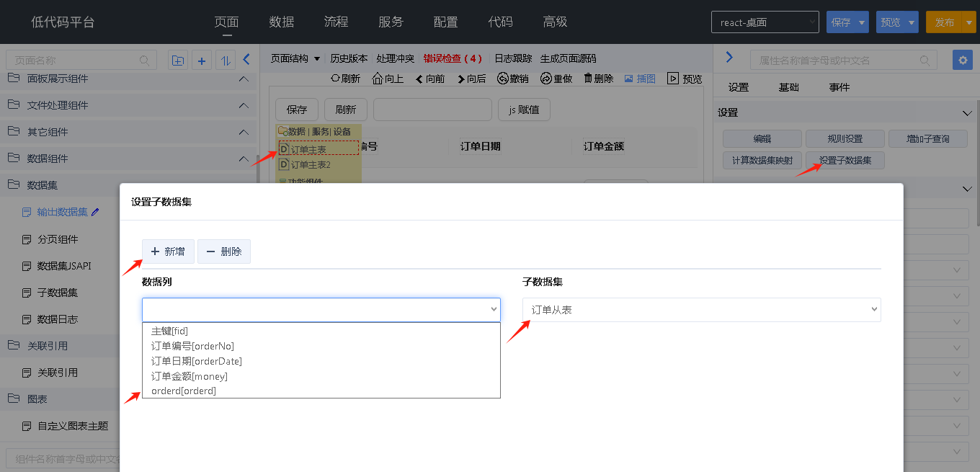Click the 设置子数据集 button

coord(845,160)
